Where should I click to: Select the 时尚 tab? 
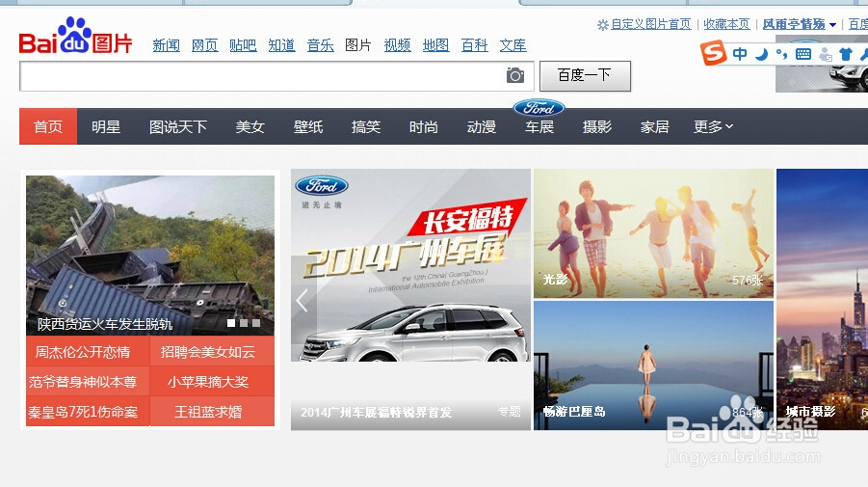[424, 126]
